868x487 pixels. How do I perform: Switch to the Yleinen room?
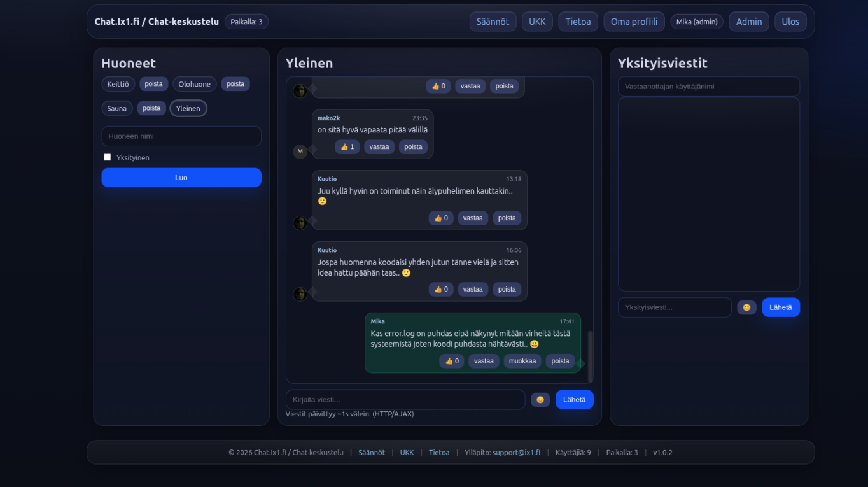pyautogui.click(x=188, y=108)
